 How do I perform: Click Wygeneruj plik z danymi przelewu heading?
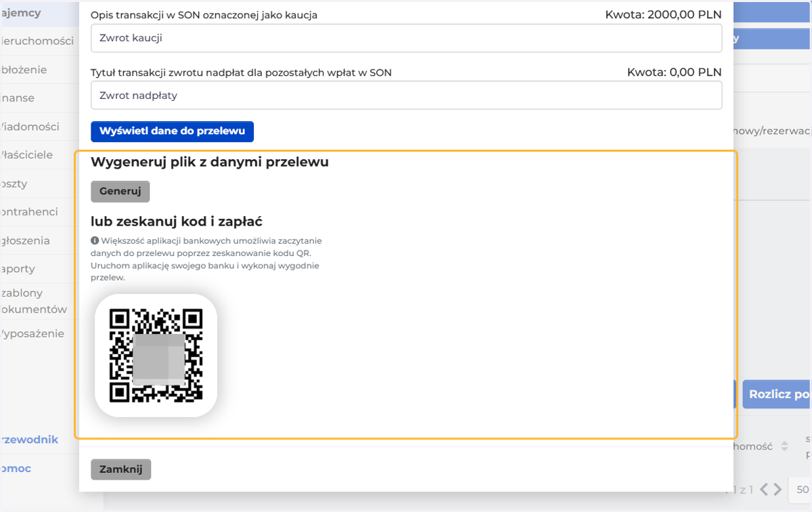(210, 163)
